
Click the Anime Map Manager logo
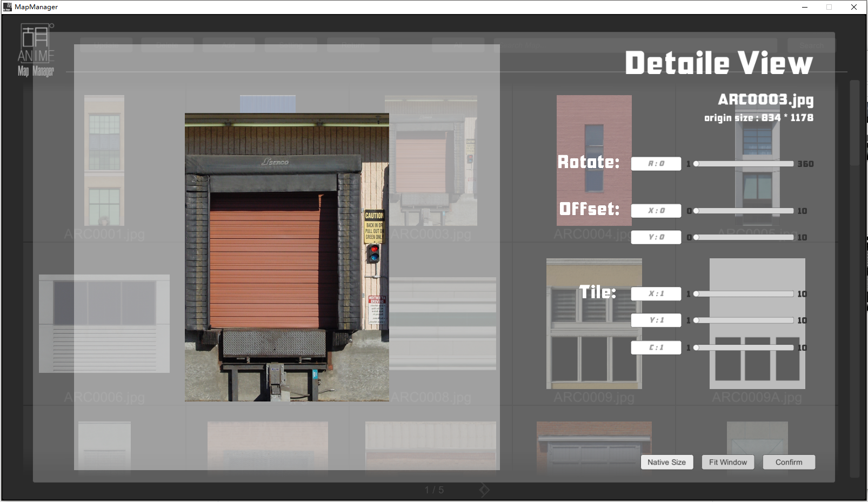pyautogui.click(x=36, y=50)
